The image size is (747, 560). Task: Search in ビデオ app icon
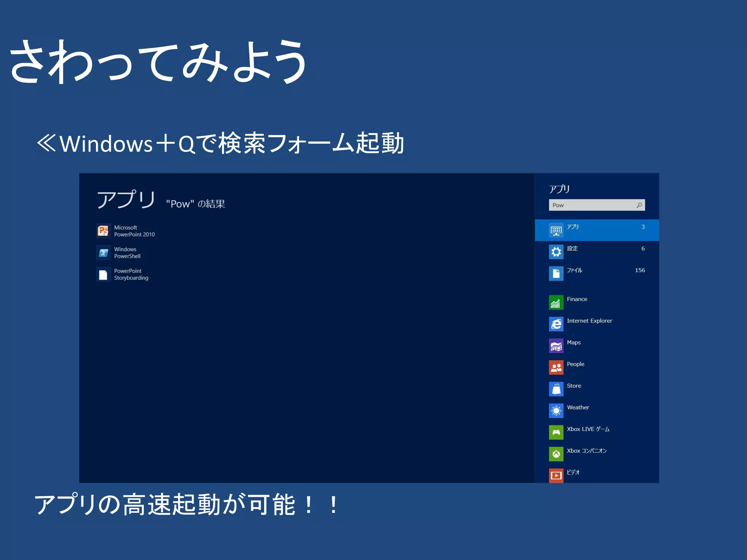(x=556, y=475)
